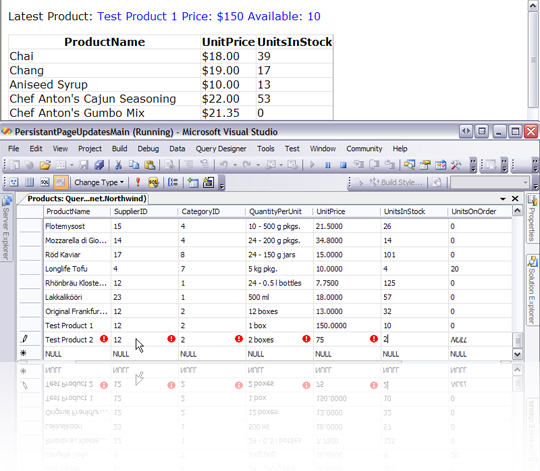Image resolution: width=540 pixels, height=471 pixels.
Task: Click the Paste clipboard icon
Action: click(x=150, y=165)
